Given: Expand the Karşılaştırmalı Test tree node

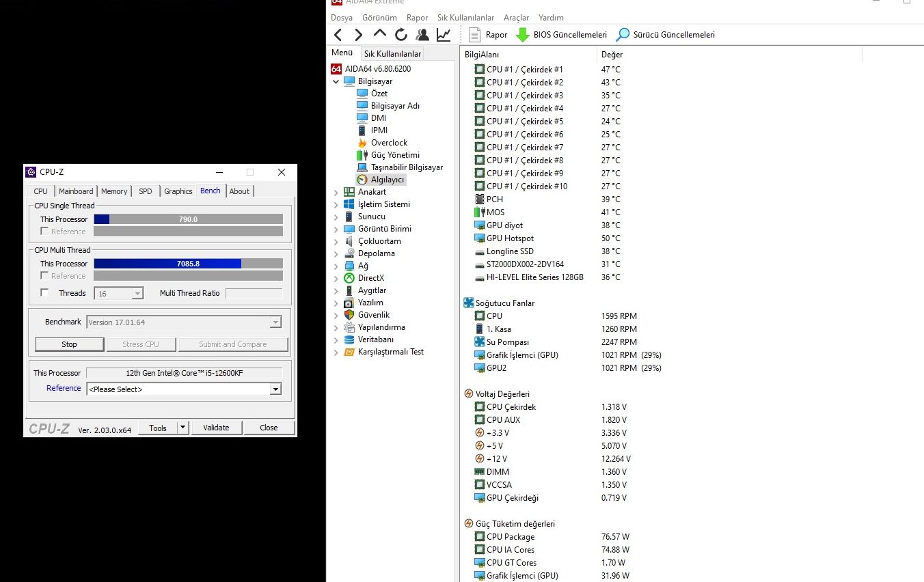Looking at the screenshot, I should (x=336, y=352).
